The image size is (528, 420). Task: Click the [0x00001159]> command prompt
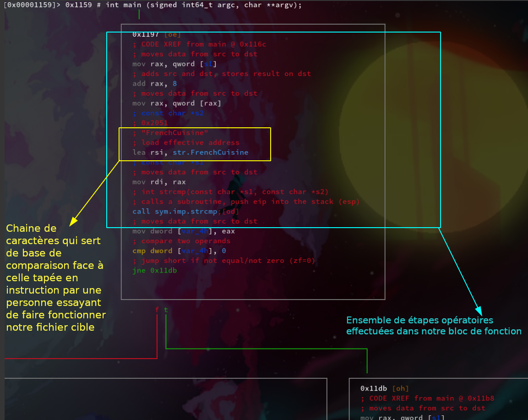coord(32,5)
